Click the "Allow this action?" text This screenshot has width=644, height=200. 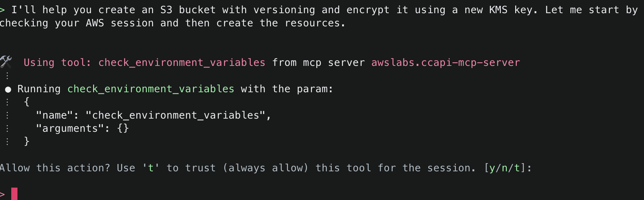[55, 168]
